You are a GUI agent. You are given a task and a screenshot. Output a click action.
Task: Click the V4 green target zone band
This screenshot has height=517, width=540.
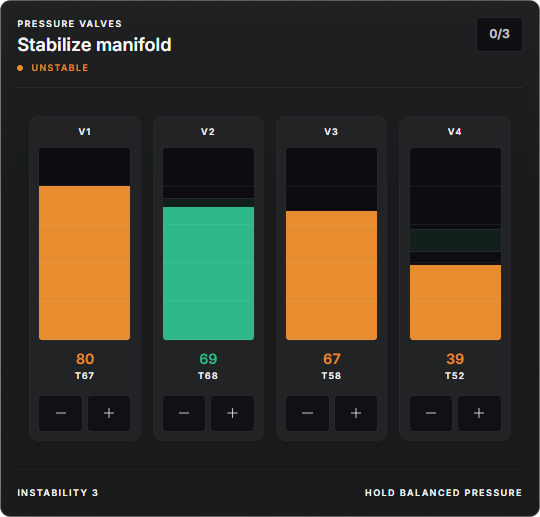455,240
